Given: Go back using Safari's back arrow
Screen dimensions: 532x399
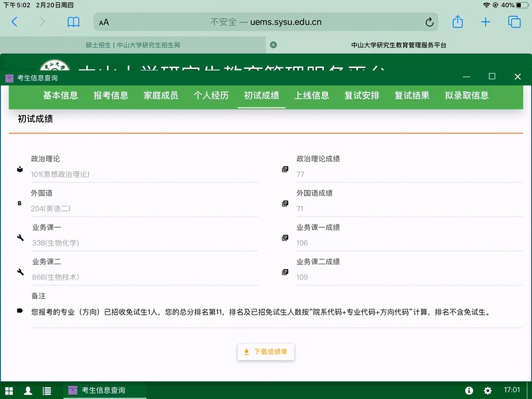Looking at the screenshot, I should (15, 22).
